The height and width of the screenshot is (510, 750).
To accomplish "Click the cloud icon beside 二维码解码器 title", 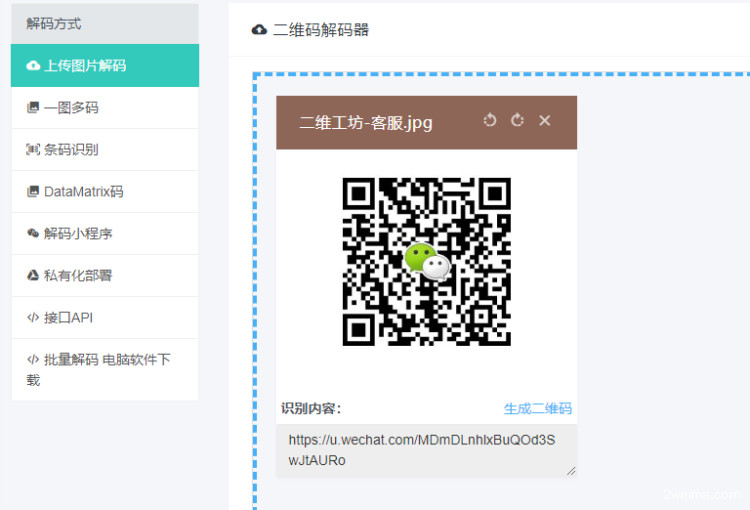I will click(259, 30).
